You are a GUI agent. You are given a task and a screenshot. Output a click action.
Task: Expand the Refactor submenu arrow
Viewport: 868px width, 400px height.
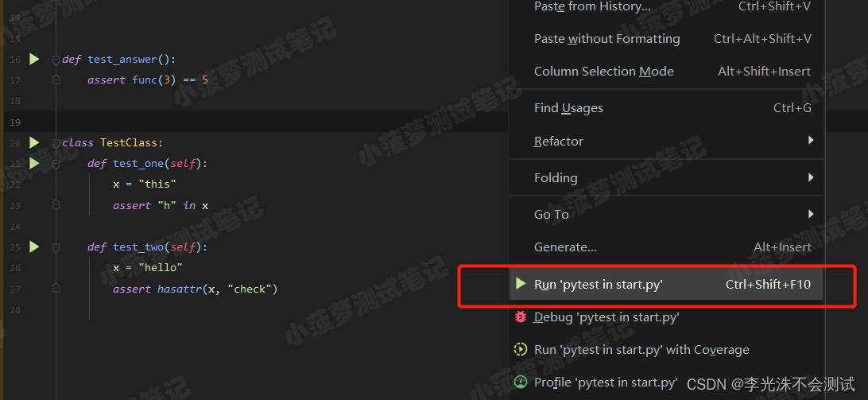(811, 141)
